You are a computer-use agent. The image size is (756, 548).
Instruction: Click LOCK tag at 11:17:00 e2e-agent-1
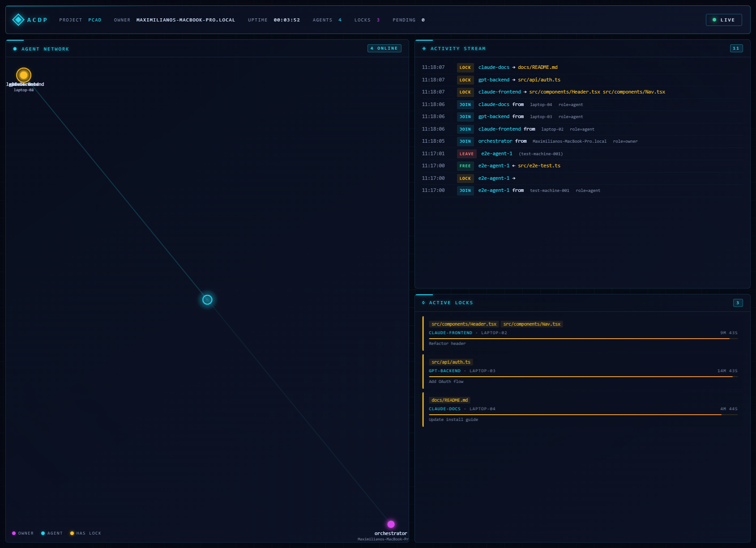click(465, 178)
